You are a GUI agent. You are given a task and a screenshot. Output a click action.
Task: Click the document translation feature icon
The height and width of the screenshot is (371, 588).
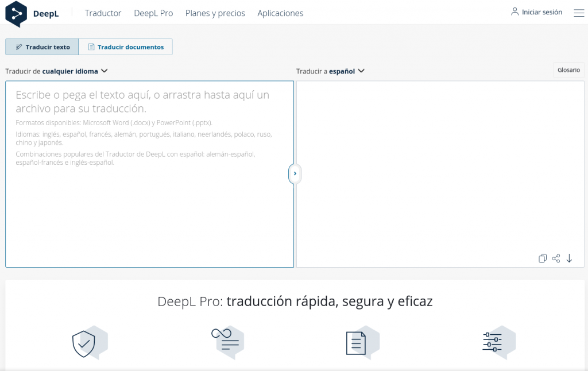pyautogui.click(x=356, y=343)
